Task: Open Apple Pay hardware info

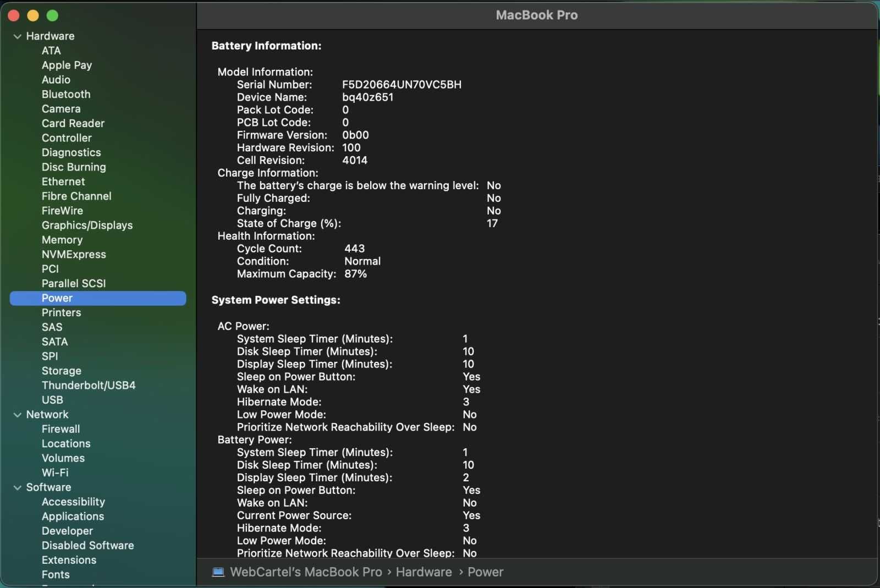Action: click(x=67, y=65)
